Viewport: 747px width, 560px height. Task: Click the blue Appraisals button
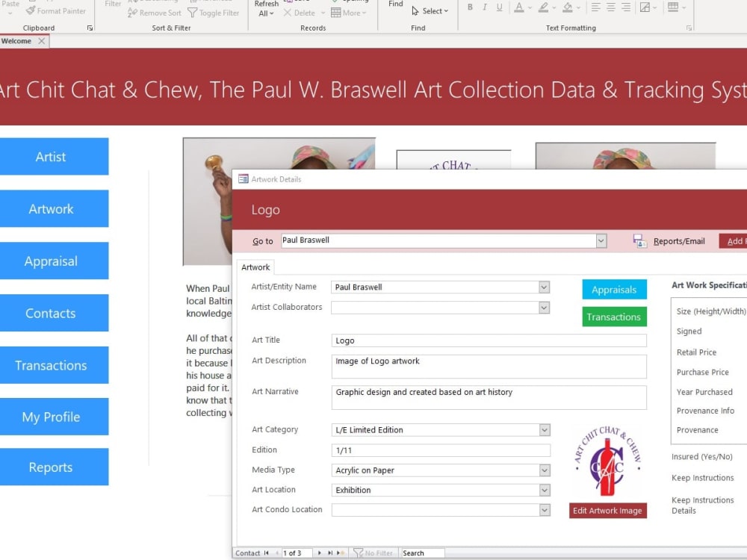point(614,290)
